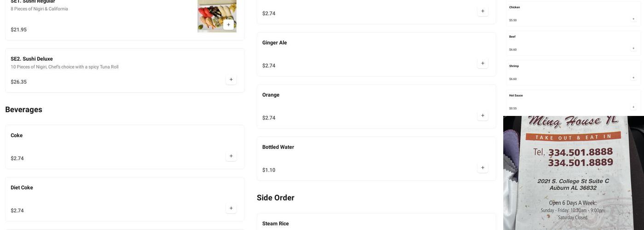Screen dimensions: 644x230
Task: Click the Beverages section heading
Action: [24, 109]
